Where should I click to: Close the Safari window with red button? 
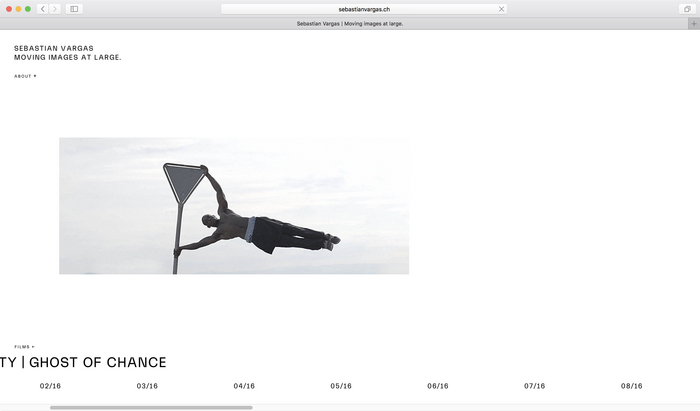coord(9,9)
